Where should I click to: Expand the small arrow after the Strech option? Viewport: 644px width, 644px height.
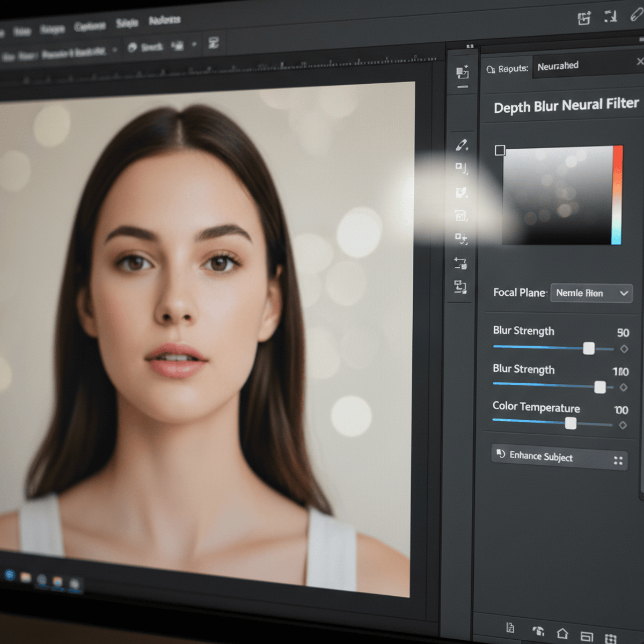point(194,45)
